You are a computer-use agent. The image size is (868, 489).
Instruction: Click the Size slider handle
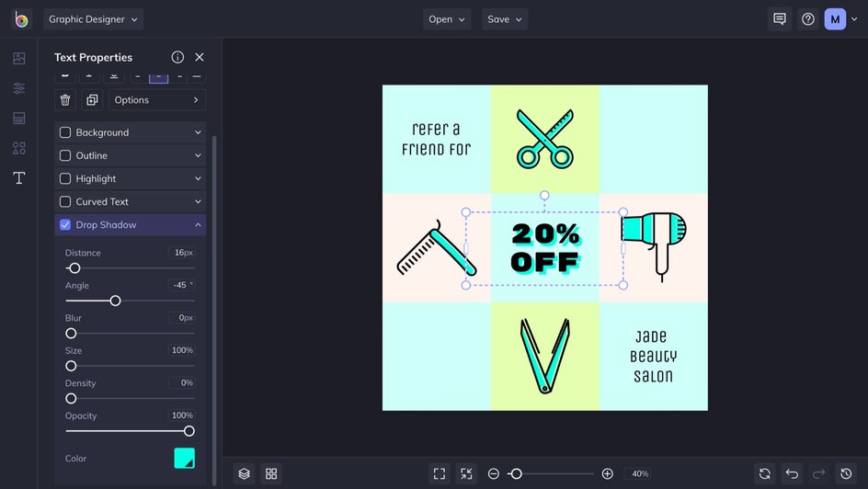click(71, 366)
